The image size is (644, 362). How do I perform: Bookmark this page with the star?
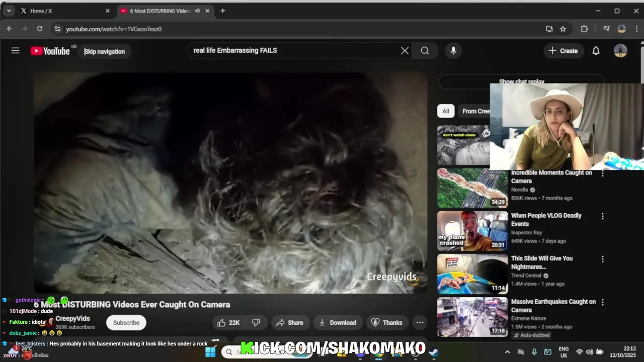563,29
